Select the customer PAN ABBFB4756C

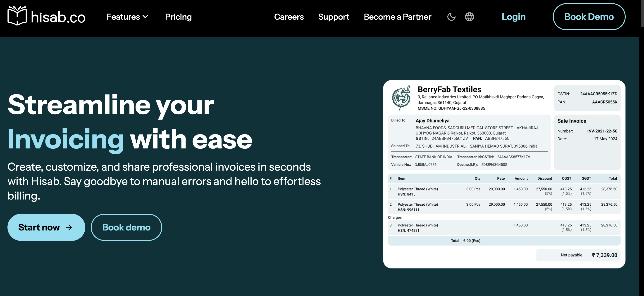[497, 138]
